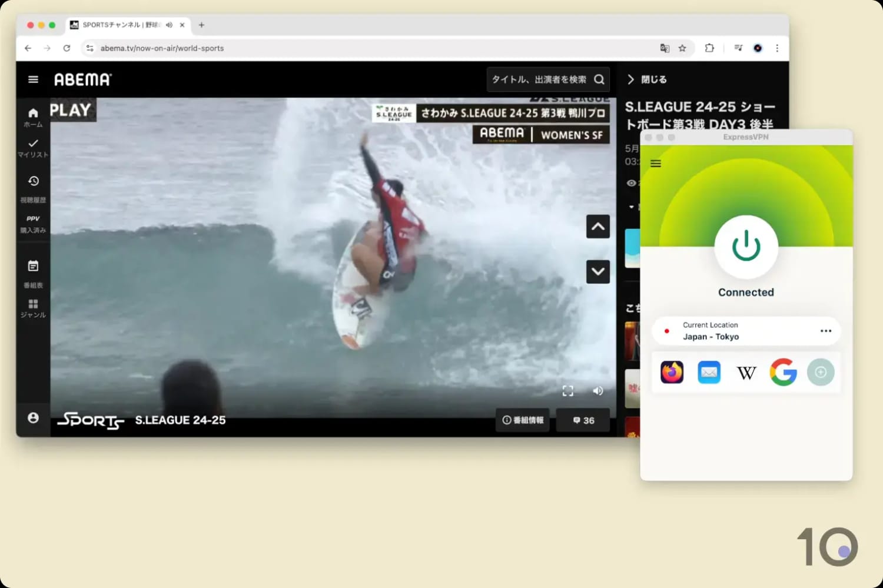Open the account profile icon
This screenshot has width=883, height=588.
pyautogui.click(x=33, y=417)
